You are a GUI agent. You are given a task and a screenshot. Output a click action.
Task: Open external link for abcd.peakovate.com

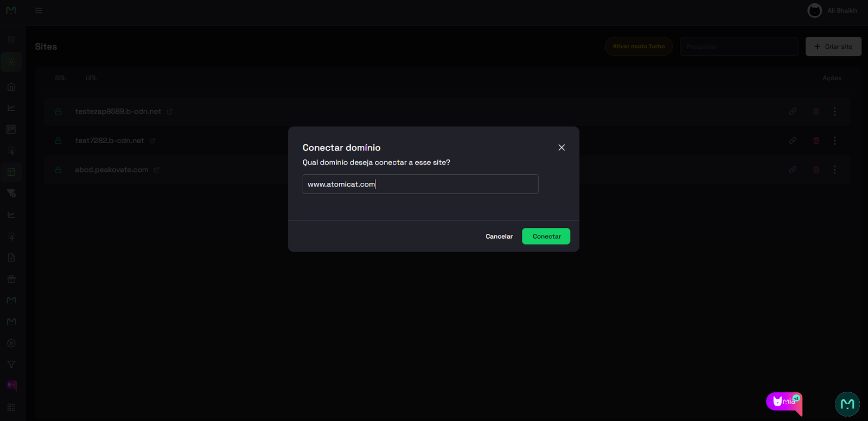tap(157, 170)
